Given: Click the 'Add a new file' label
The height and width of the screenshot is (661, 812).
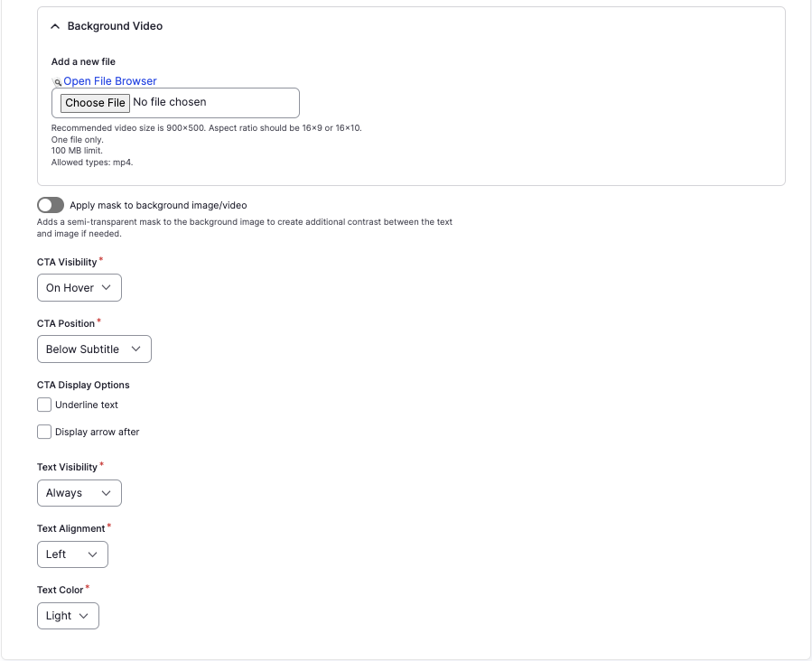Looking at the screenshot, I should point(83,62).
